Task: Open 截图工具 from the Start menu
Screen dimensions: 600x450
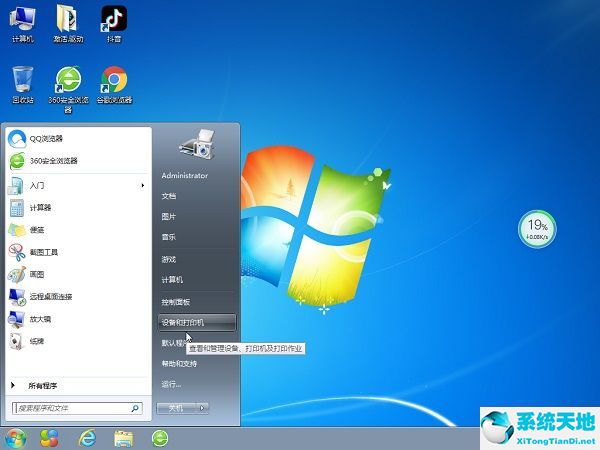Action: tap(44, 252)
